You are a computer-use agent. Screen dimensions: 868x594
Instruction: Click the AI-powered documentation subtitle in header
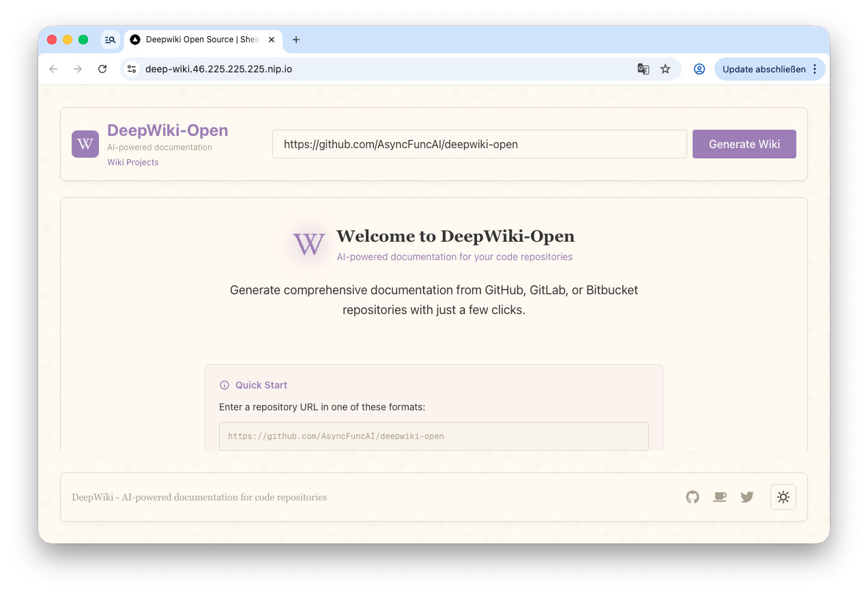point(160,147)
